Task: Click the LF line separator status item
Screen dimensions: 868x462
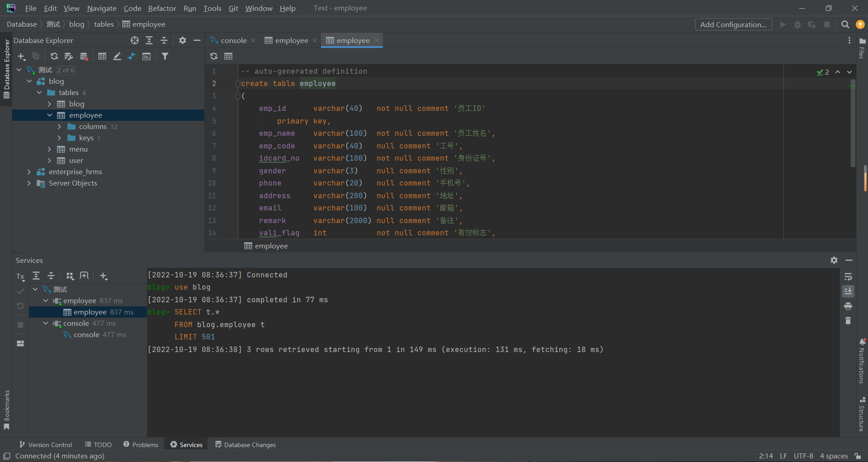Action: [783, 456]
